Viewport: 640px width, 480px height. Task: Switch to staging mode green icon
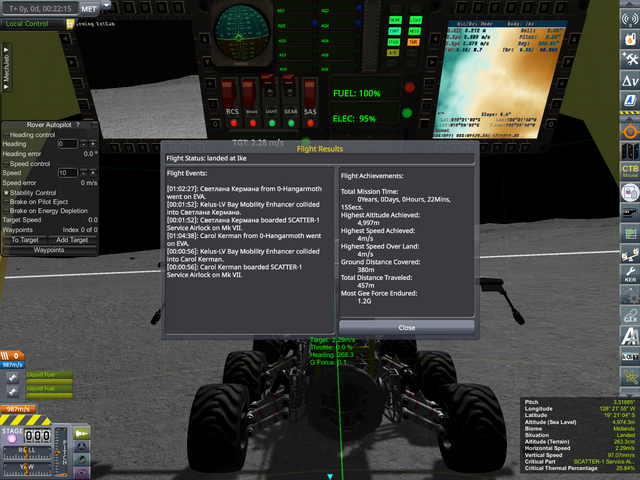pyautogui.click(x=82, y=433)
